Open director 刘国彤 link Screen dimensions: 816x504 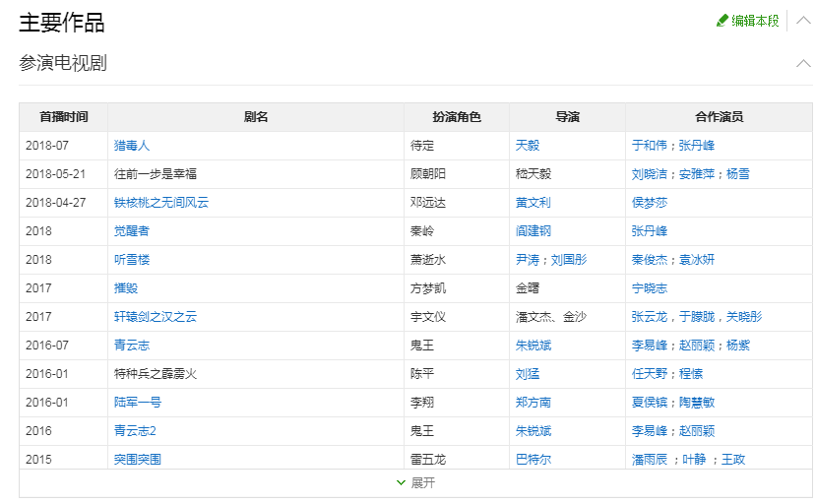[569, 260]
